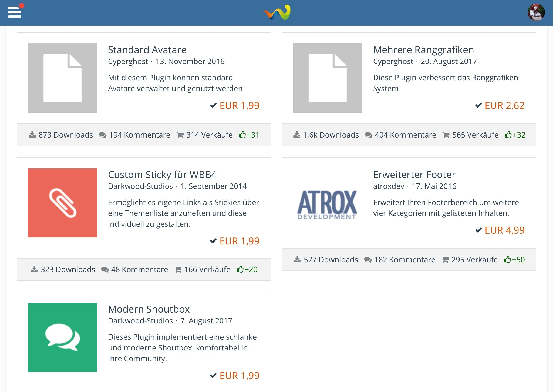The height and width of the screenshot is (392, 553).
Task: Open Custom Sticky für WBB4 title
Action: [x=162, y=175]
